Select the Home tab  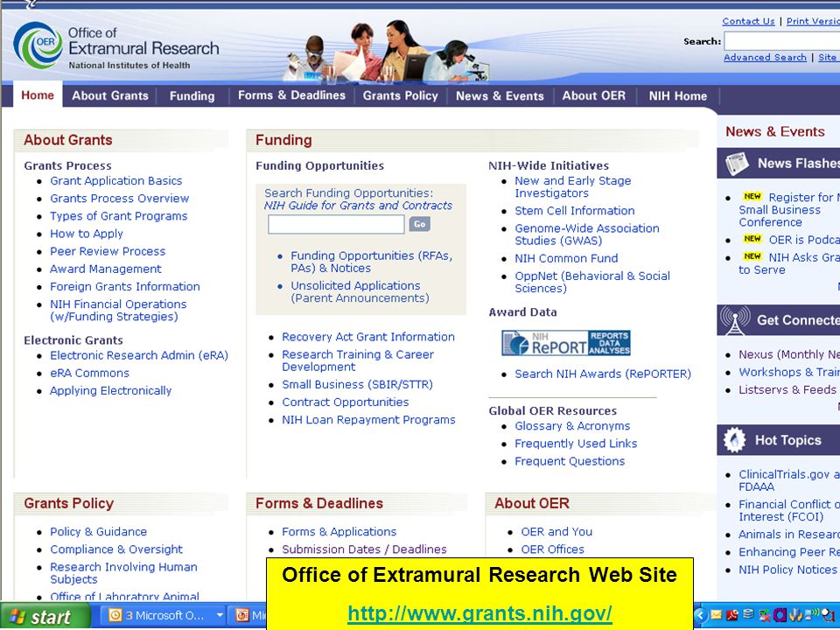[x=38, y=95]
